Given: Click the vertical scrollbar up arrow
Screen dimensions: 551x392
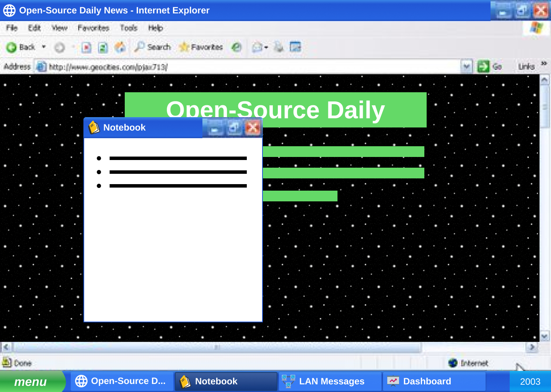Looking at the screenshot, I should point(544,80).
